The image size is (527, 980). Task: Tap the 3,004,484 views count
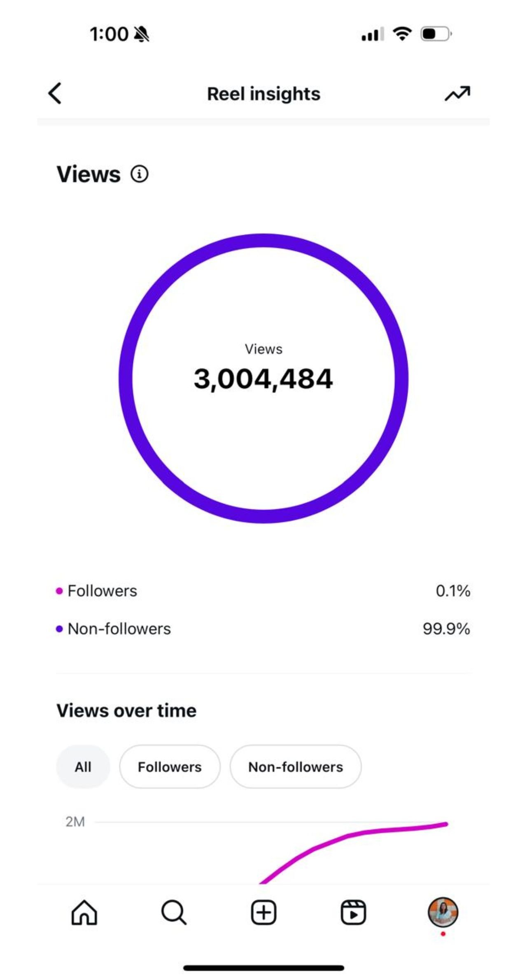pyautogui.click(x=263, y=379)
